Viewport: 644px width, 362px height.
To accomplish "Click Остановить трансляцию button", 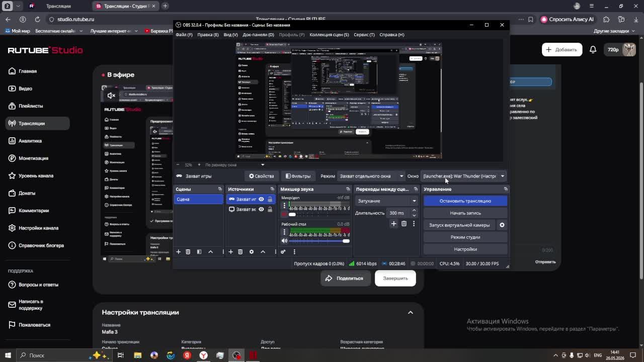I will click(x=465, y=201).
